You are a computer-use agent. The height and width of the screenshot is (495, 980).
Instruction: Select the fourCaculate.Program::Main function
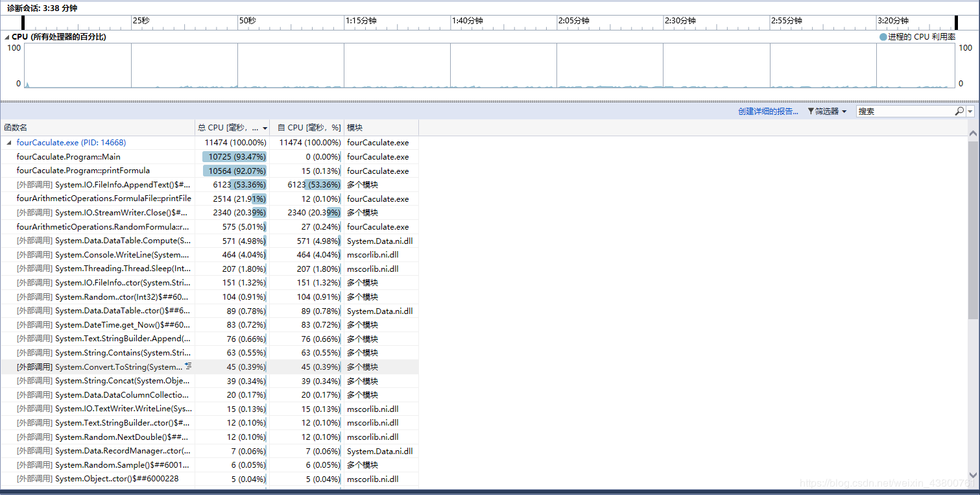pyautogui.click(x=209, y=157)
